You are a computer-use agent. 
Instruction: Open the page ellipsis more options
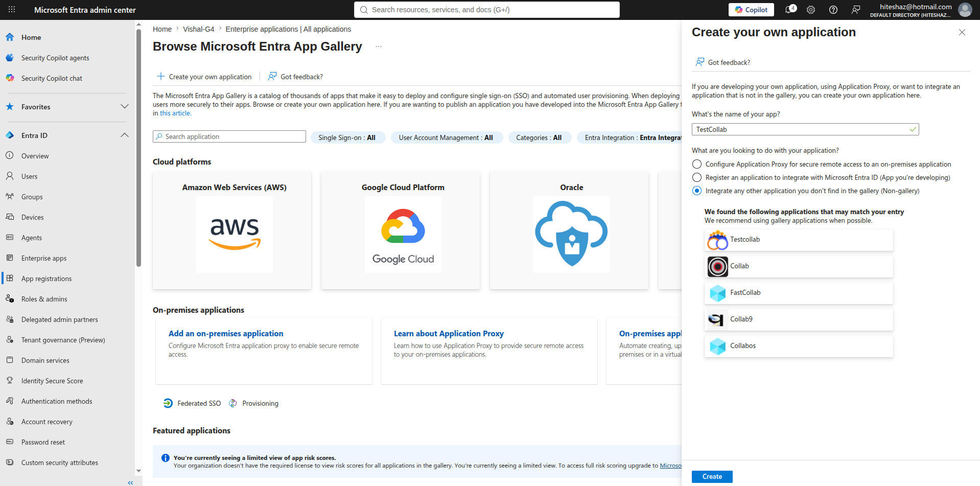tap(379, 47)
